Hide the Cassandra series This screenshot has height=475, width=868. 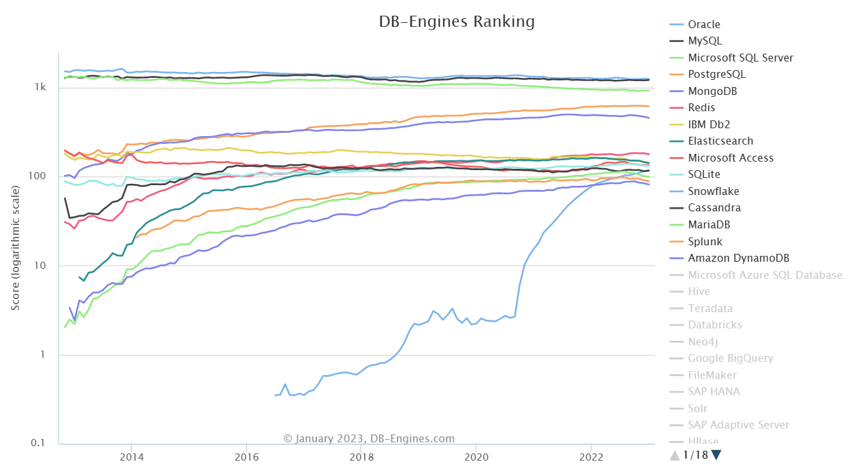705,208
